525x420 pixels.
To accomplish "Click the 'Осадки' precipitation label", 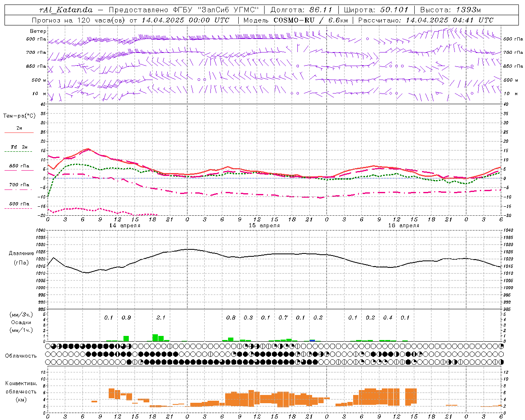I will coord(21,322).
